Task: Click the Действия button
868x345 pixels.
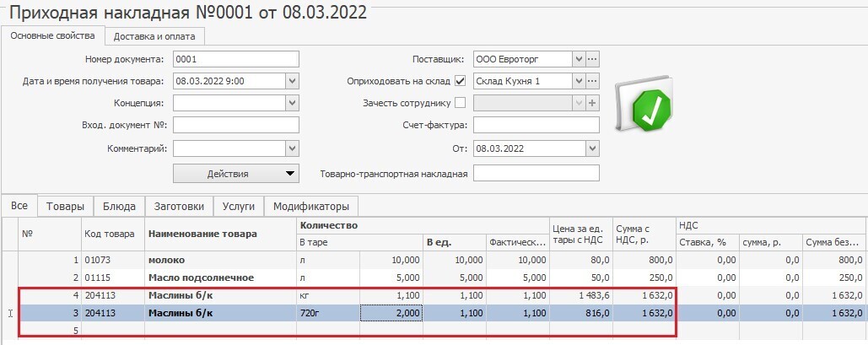Action: pos(236,173)
